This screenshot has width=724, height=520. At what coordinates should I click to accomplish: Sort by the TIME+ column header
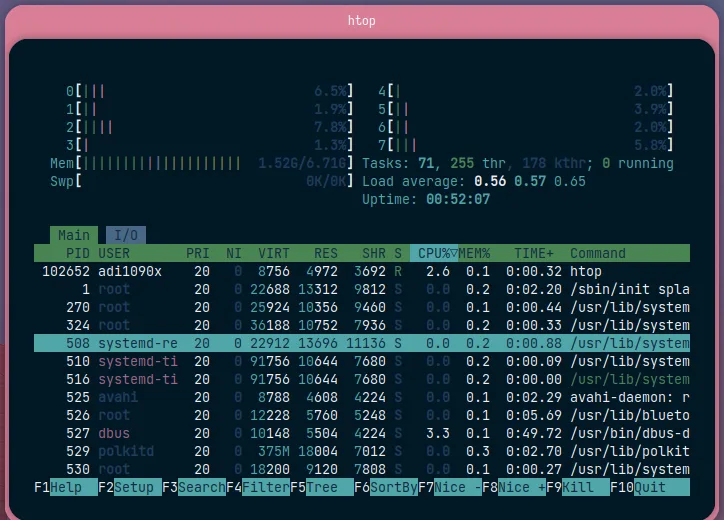534,253
